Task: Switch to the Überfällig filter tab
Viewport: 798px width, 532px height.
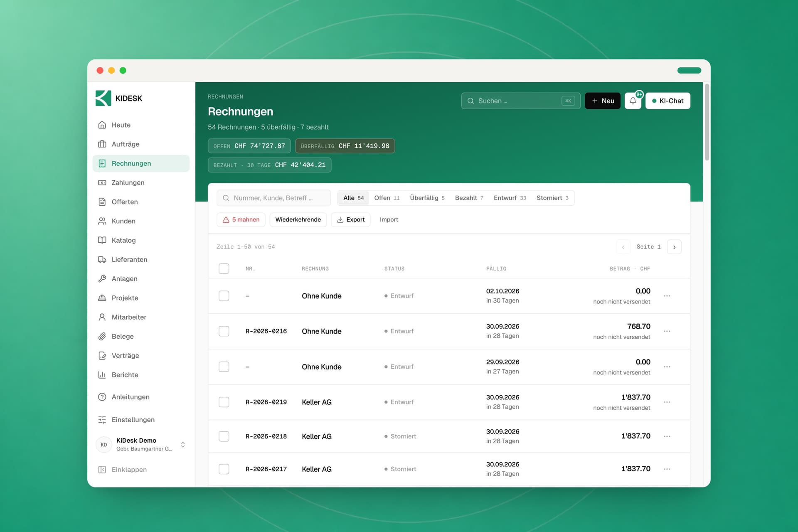Action: (427, 198)
